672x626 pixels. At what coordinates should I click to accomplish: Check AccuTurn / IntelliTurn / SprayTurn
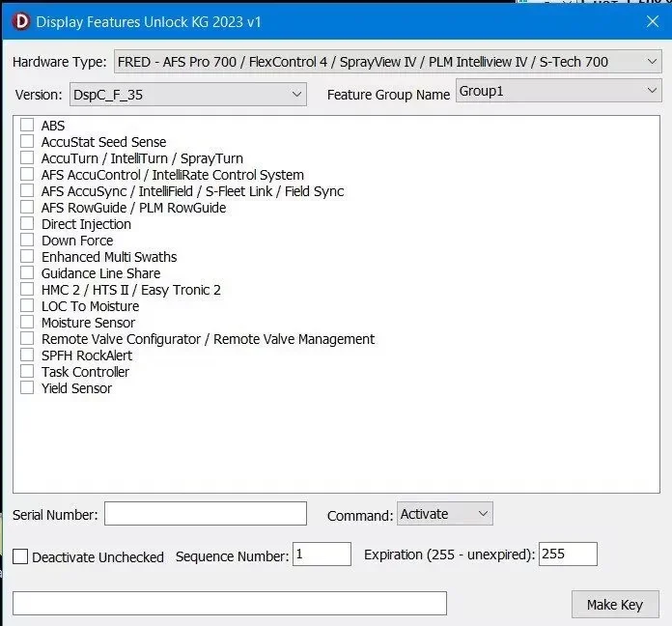(x=27, y=157)
